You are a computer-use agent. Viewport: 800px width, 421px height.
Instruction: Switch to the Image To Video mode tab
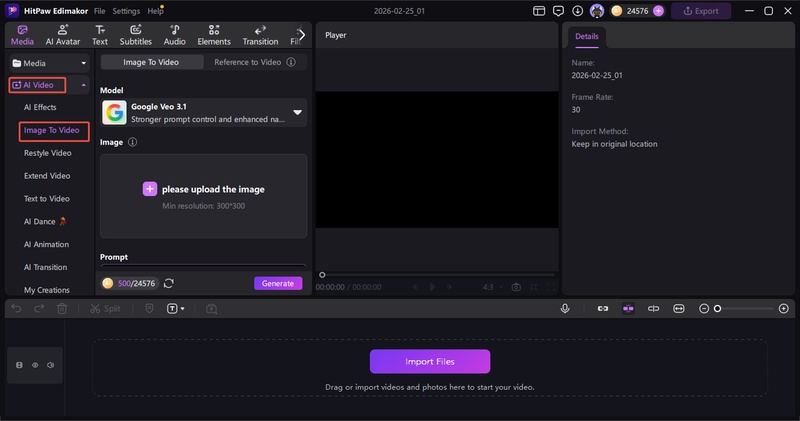(x=151, y=62)
